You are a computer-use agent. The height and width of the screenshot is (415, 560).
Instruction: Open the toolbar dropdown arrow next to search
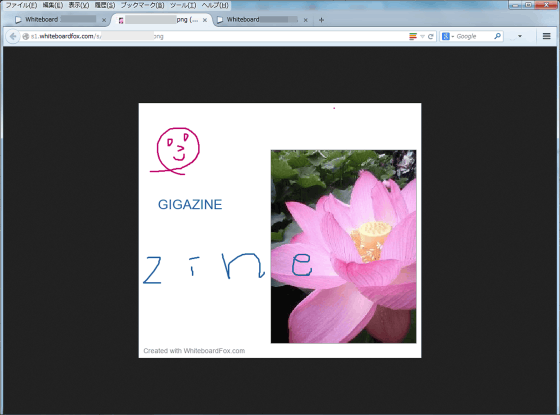[x=520, y=36]
